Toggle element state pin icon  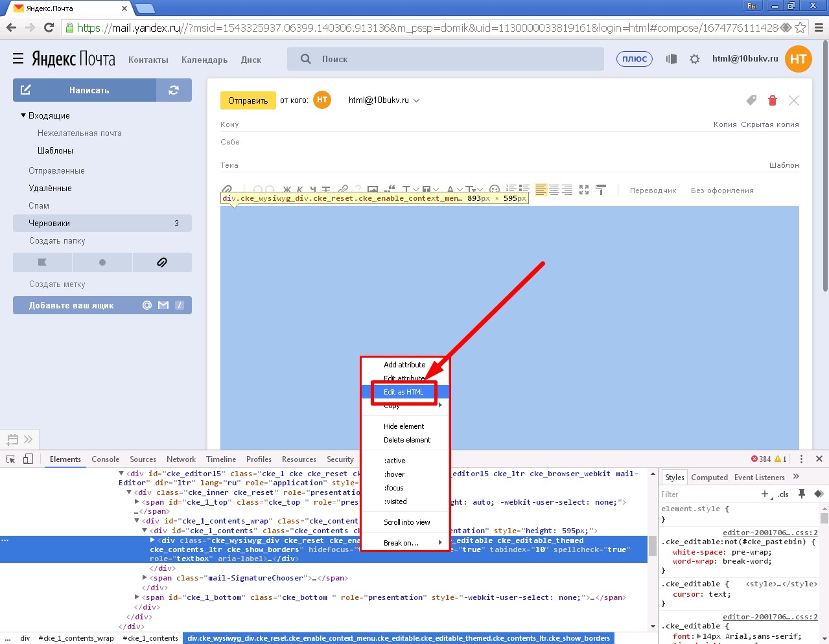point(802,494)
